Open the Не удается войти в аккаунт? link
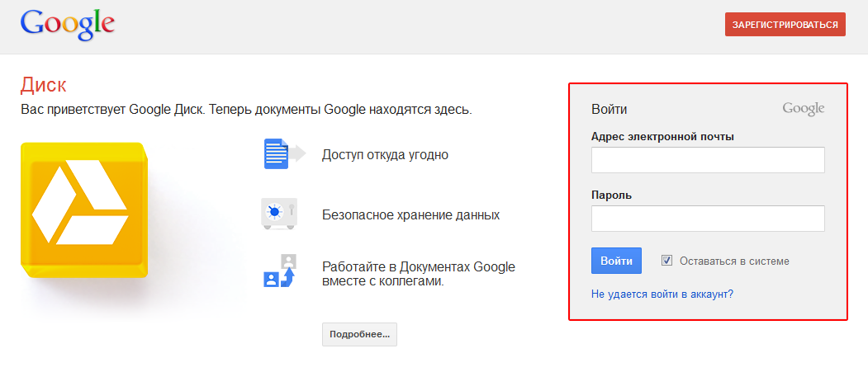 click(x=662, y=294)
